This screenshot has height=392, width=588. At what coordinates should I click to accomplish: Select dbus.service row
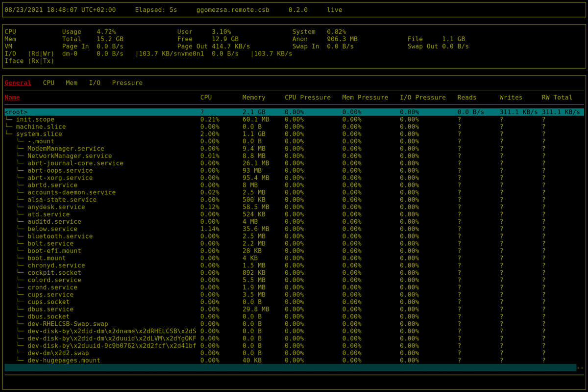294,309
